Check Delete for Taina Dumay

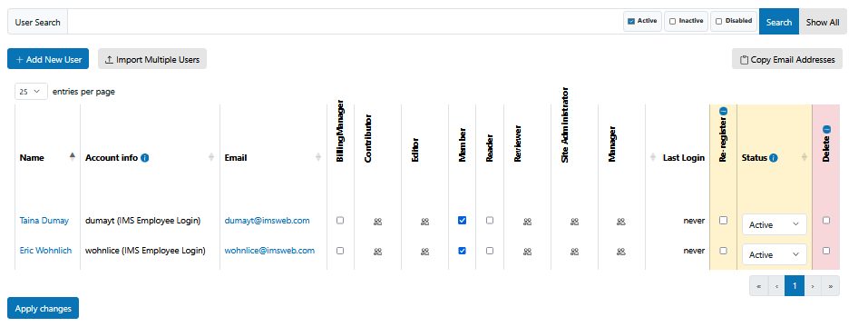pos(826,220)
